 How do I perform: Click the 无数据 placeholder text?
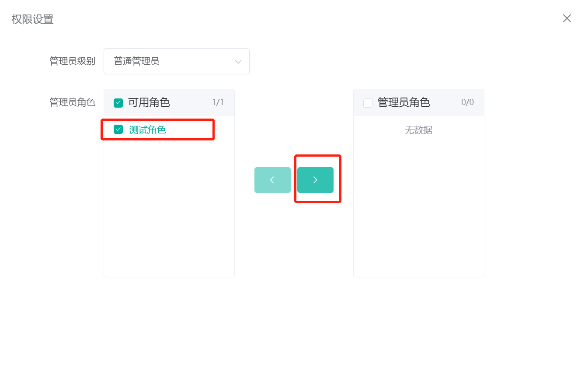418,130
